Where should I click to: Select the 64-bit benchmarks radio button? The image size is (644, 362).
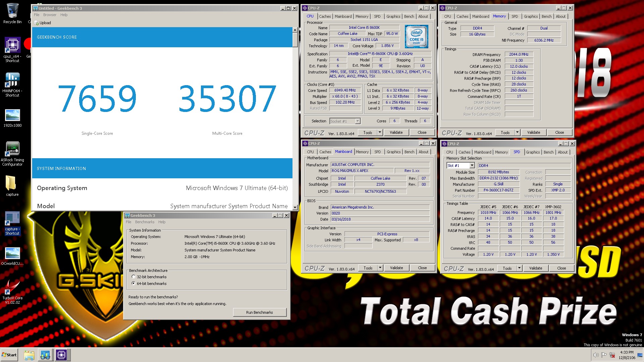pyautogui.click(x=133, y=284)
